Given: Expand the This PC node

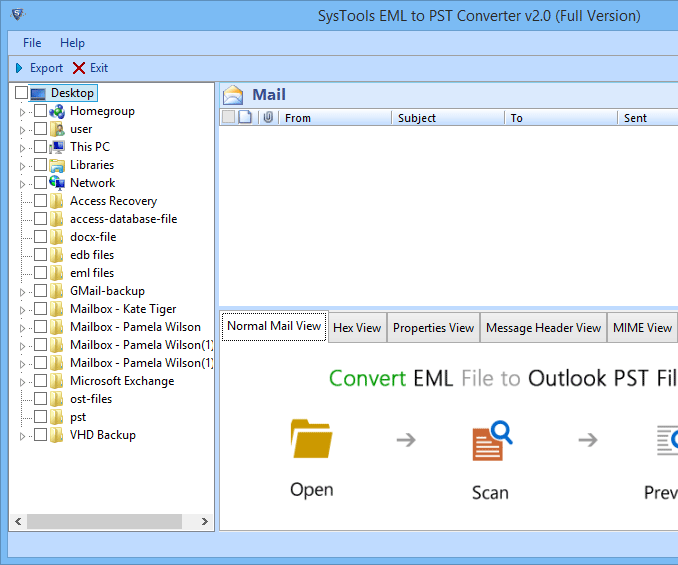Looking at the screenshot, I should tap(22, 148).
